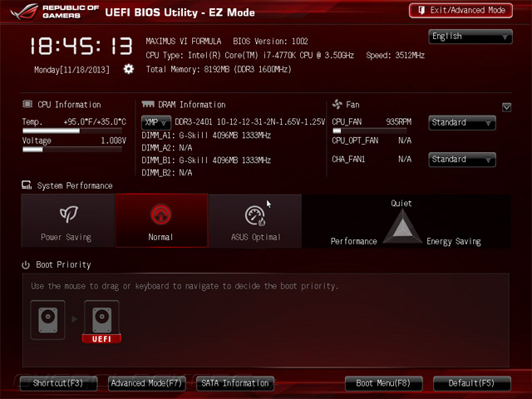Open the CHA_FAN1 Standard profile dropdown
This screenshot has width=532, height=399.
point(462,160)
